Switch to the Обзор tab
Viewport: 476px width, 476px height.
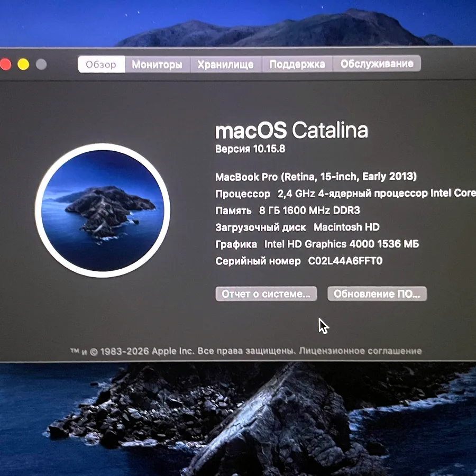pyautogui.click(x=101, y=65)
